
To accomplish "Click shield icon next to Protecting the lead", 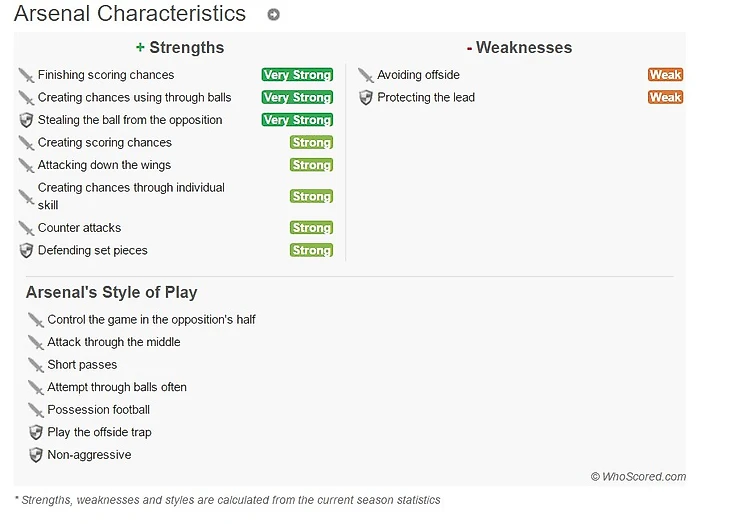I will [365, 98].
